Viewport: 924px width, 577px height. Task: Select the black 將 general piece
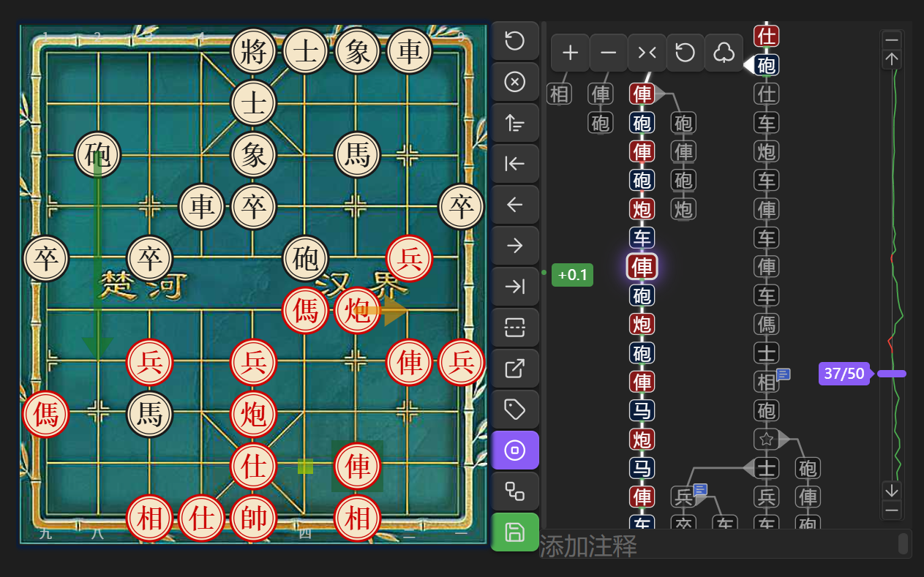tap(253, 51)
